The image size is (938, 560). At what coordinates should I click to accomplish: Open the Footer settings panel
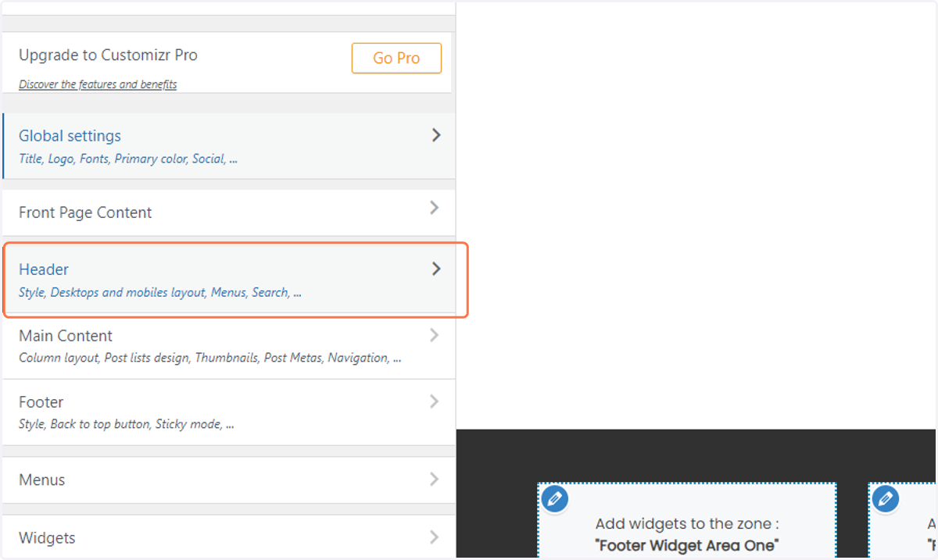pos(228,412)
